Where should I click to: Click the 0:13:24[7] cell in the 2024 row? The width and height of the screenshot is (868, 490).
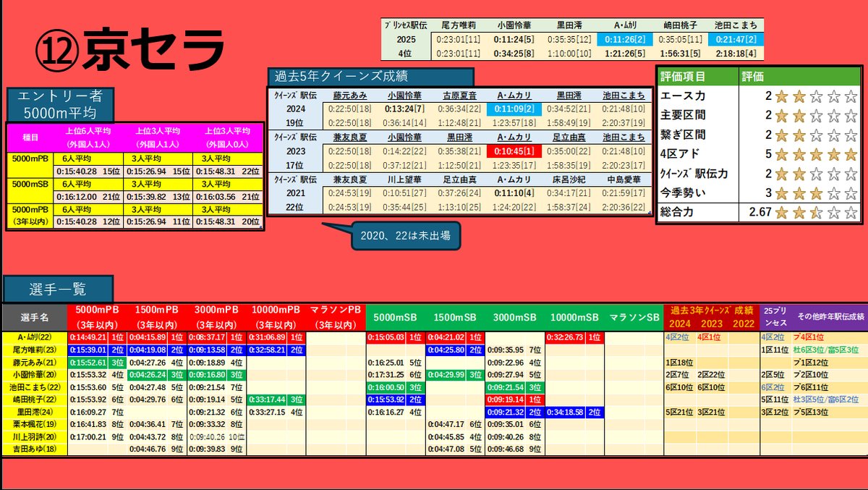coord(405,109)
